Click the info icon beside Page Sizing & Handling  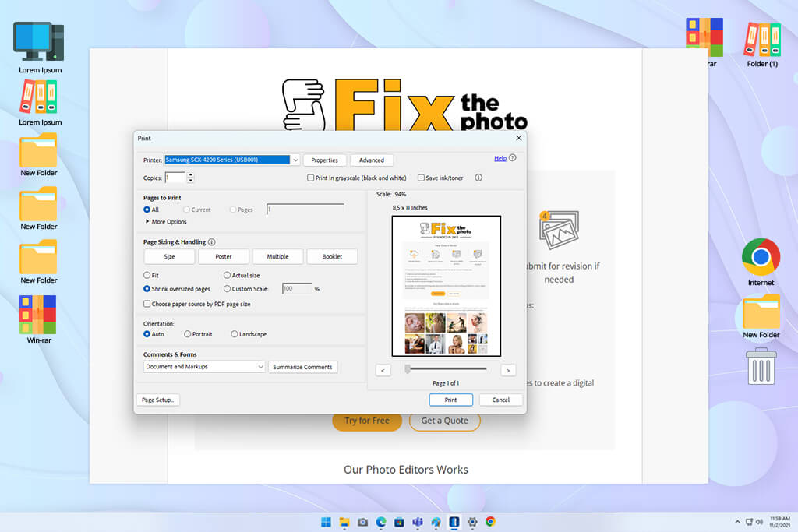point(212,242)
